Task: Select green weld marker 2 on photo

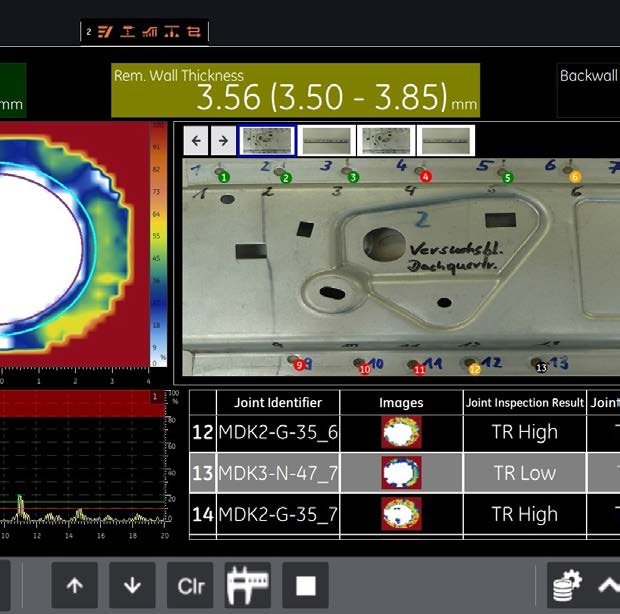Action: tap(286, 178)
